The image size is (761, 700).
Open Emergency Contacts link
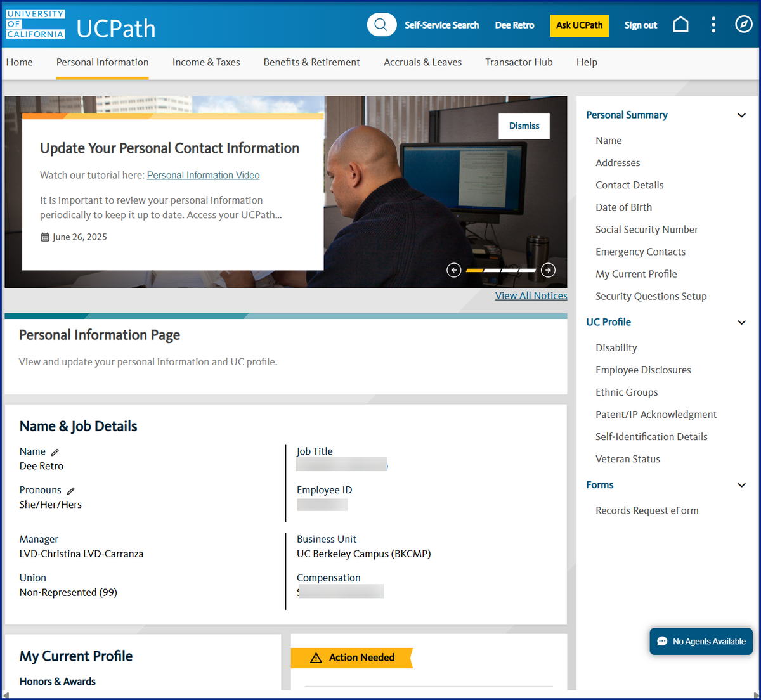[x=641, y=252]
